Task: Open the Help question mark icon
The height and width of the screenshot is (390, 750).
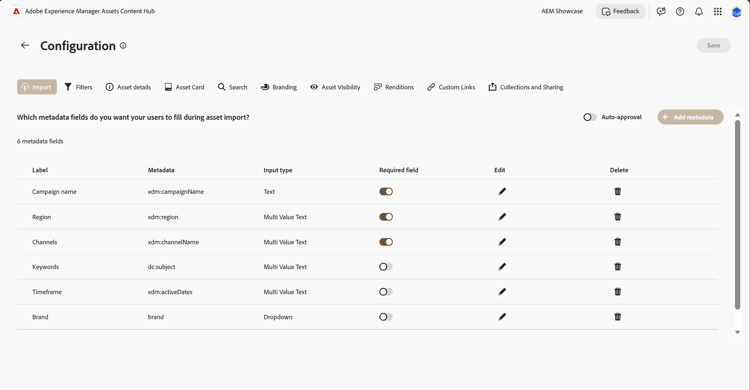Action: pyautogui.click(x=680, y=11)
